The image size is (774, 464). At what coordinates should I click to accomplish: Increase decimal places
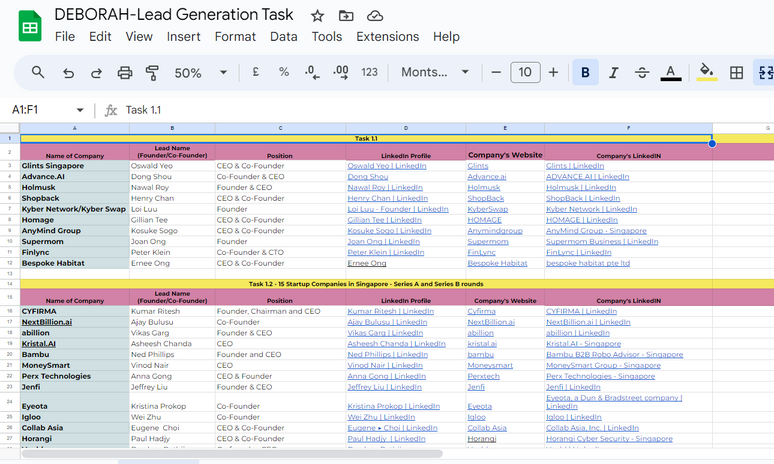341,73
